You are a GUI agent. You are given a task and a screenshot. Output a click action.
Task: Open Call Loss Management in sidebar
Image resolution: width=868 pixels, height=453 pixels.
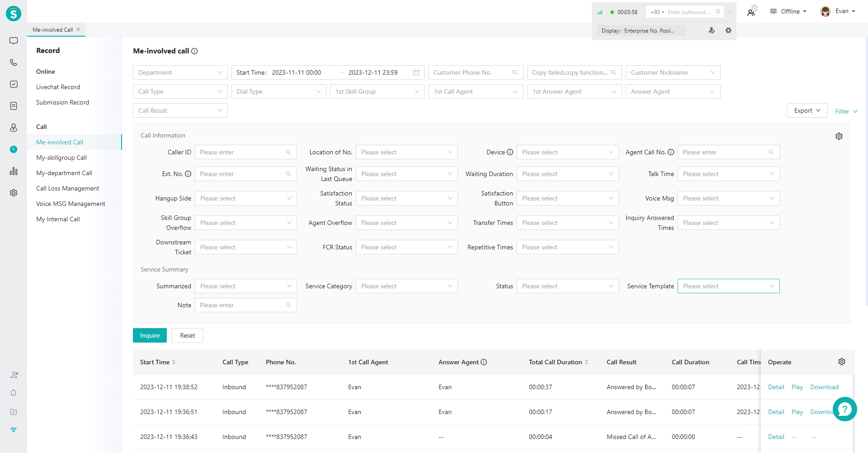68,188
